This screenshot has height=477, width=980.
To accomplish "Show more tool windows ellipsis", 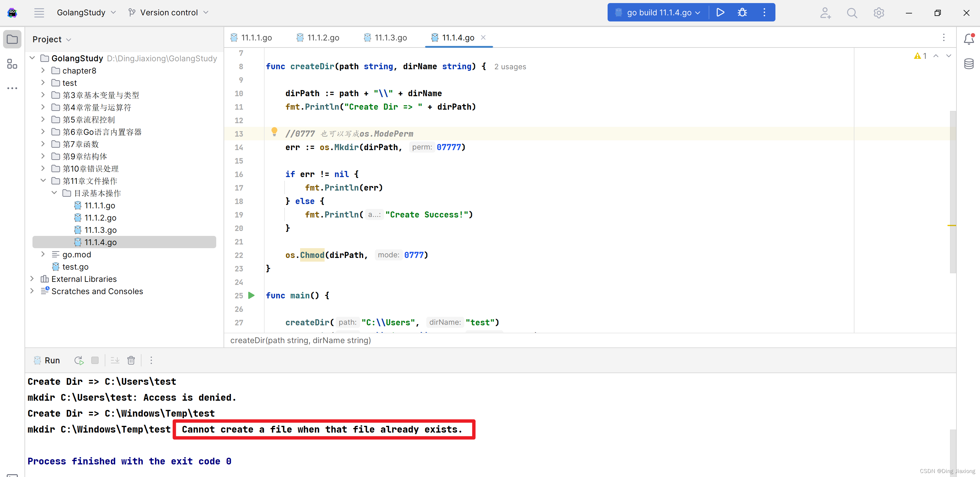I will [12, 88].
